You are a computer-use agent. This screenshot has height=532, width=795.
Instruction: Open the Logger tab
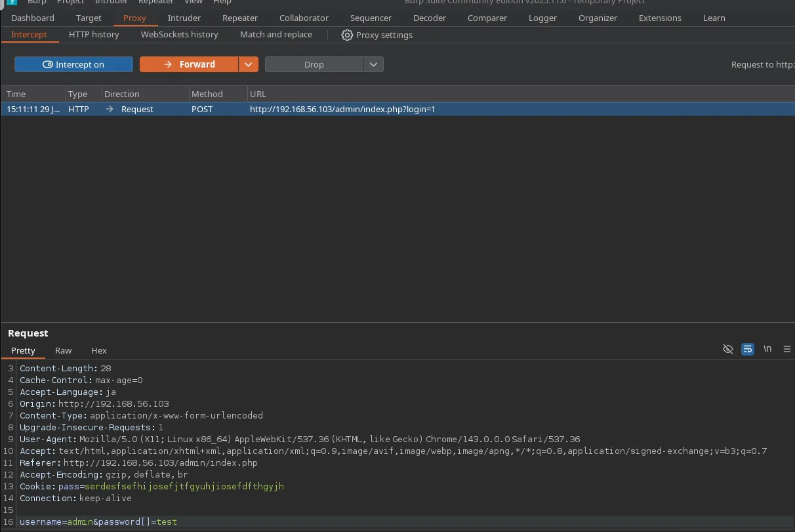pos(542,18)
